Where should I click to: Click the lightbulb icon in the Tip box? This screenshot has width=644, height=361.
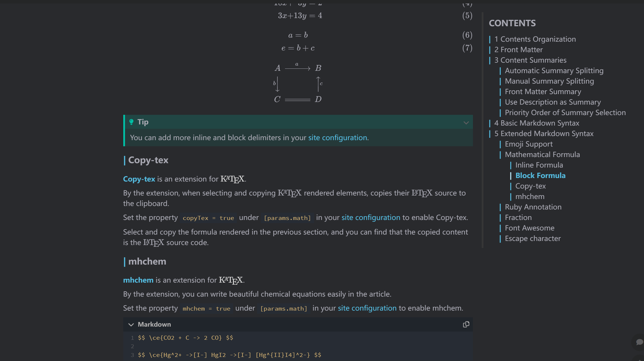coord(132,122)
